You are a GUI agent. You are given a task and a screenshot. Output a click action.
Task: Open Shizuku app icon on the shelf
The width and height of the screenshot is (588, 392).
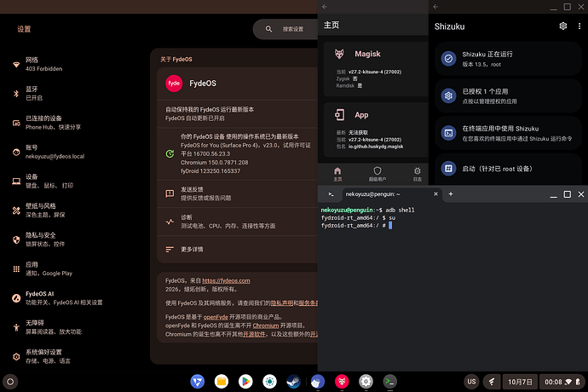click(318, 382)
